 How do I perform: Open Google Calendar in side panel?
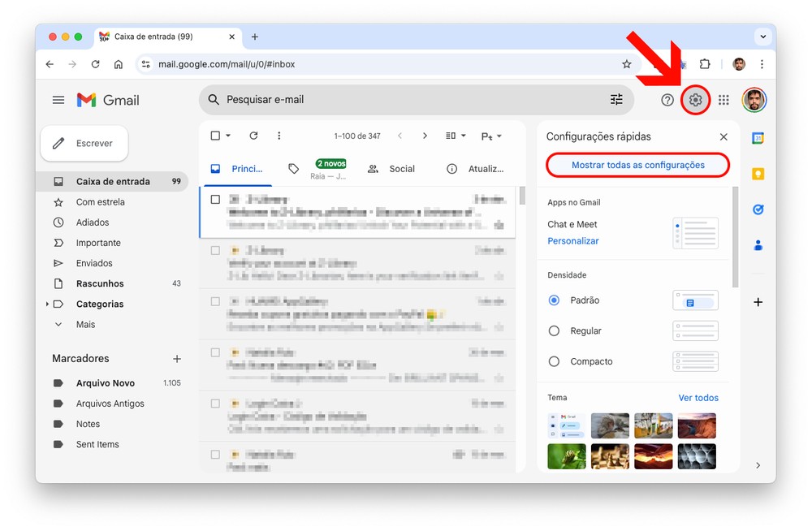tap(758, 138)
